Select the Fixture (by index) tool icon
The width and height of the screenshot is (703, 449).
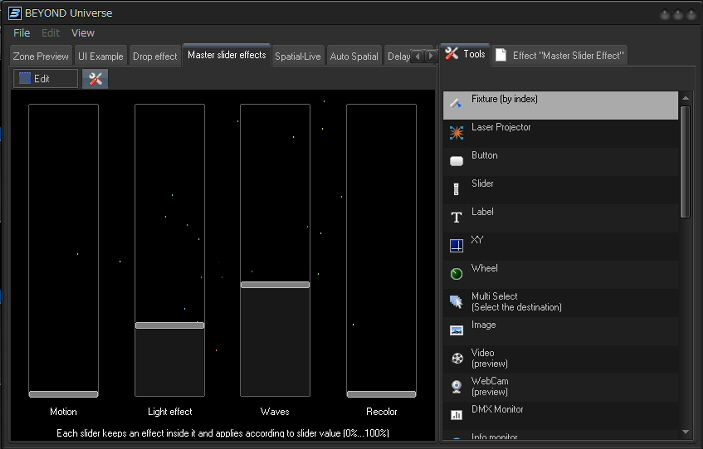coord(456,104)
